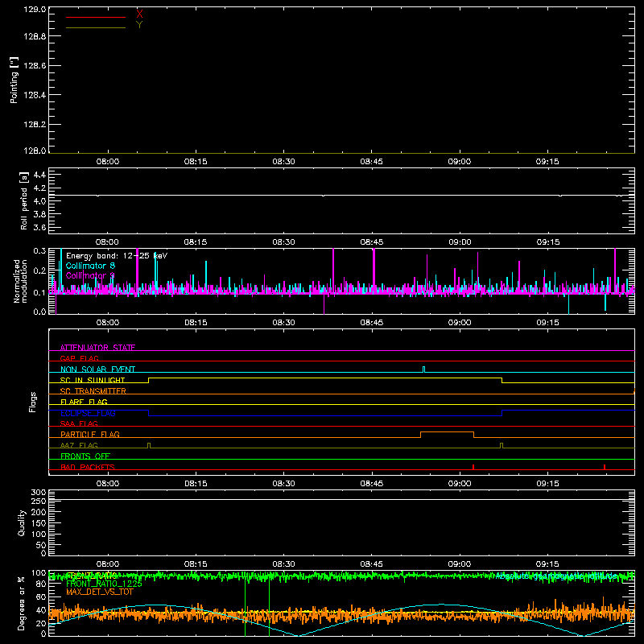Select the Absolute geomagnetic latitude label
Viewport: 644px width, 644px height.
[x=557, y=576]
